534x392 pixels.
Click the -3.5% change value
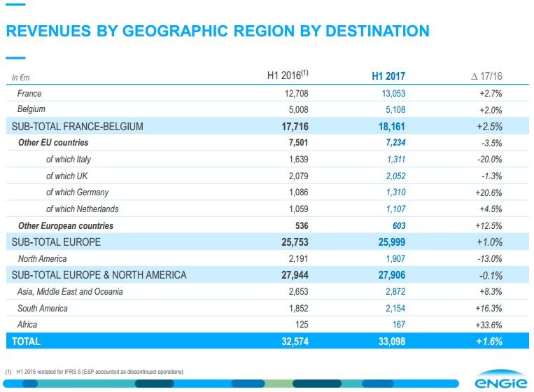click(492, 143)
